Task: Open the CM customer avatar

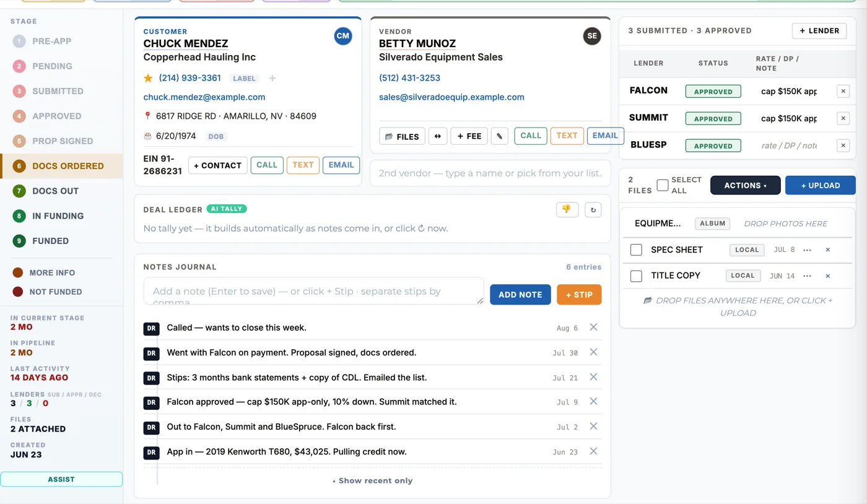Action: click(x=343, y=36)
